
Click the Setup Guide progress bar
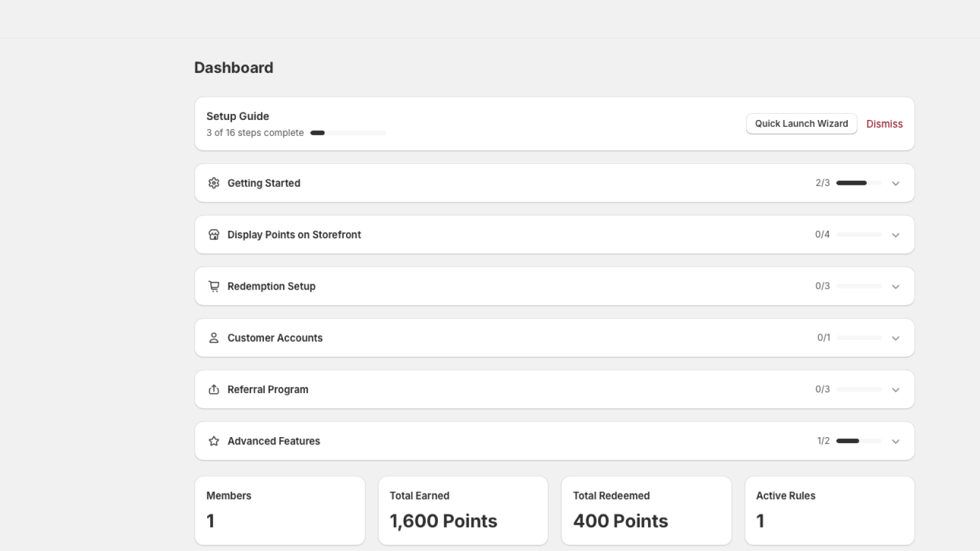click(x=348, y=133)
